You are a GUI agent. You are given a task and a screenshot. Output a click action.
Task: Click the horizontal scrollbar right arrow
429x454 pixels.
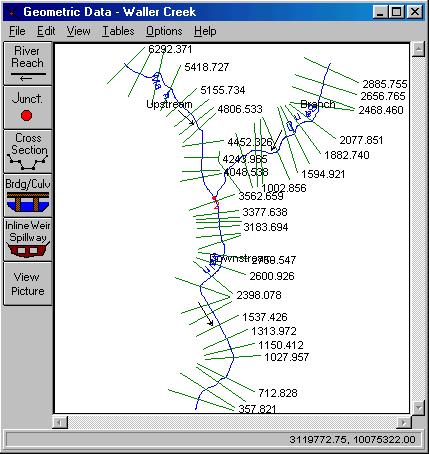click(404, 423)
